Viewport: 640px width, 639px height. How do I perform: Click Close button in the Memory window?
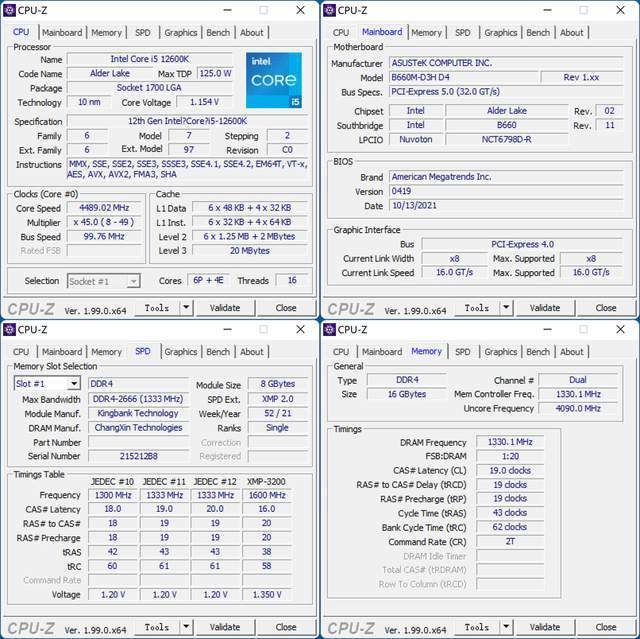[606, 627]
